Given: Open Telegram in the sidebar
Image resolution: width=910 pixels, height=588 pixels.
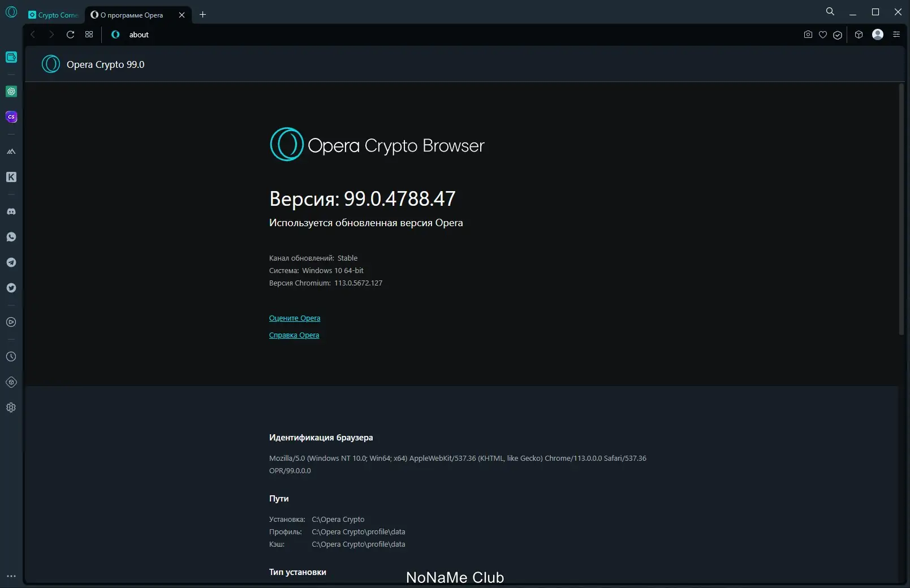Looking at the screenshot, I should [11, 262].
